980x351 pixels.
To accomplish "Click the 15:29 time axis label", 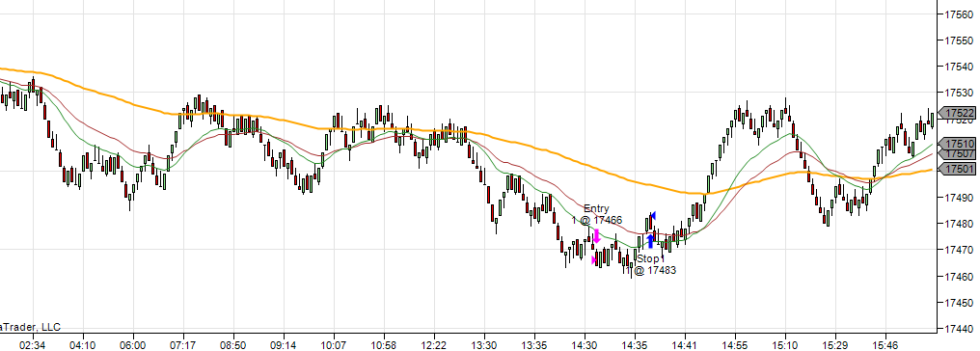I will [x=835, y=345].
